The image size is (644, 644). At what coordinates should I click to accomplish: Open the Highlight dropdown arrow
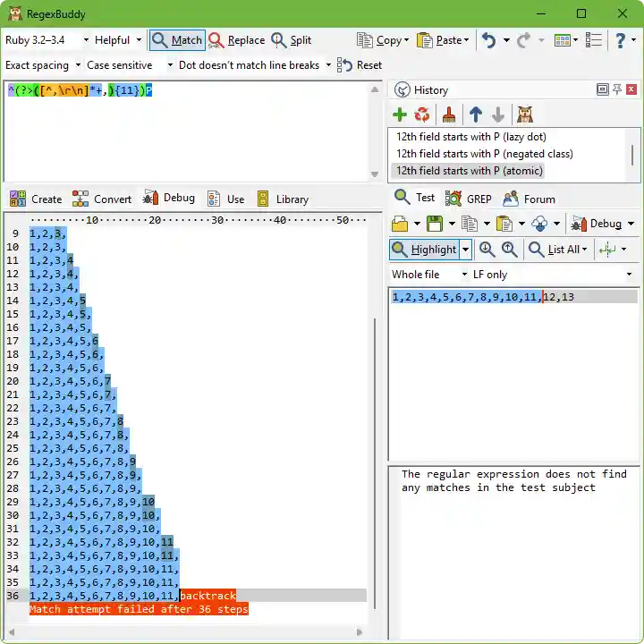pos(465,250)
